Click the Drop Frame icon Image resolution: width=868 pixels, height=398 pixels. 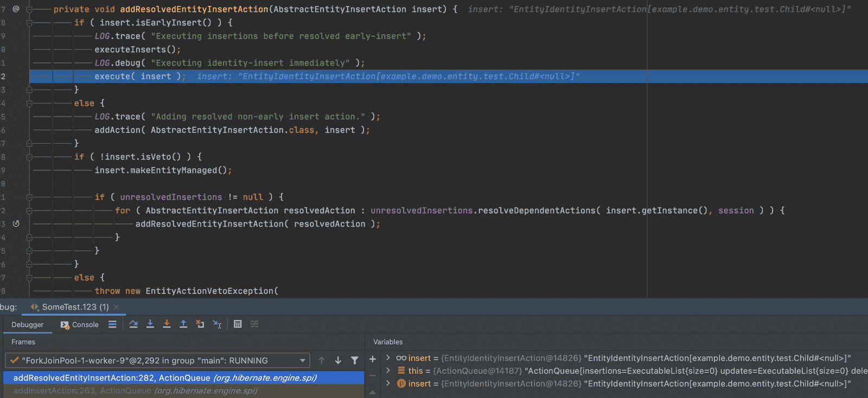[200, 324]
